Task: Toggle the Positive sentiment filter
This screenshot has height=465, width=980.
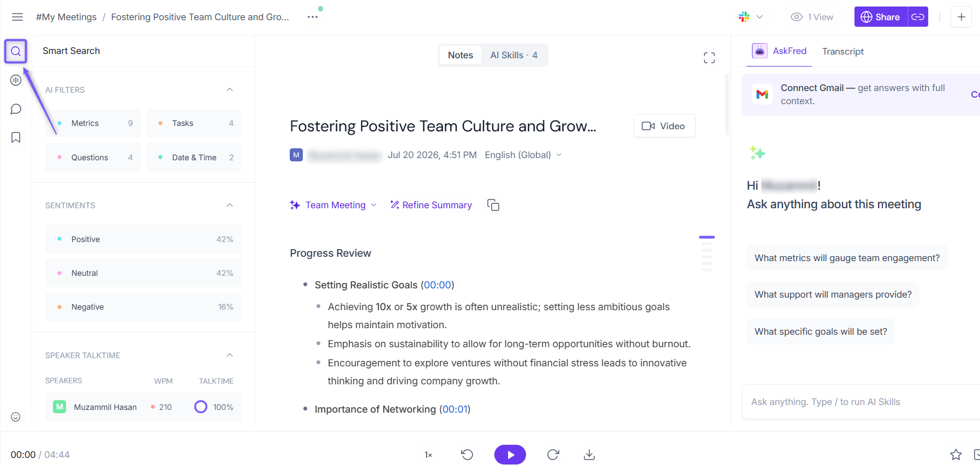Action: pos(144,239)
